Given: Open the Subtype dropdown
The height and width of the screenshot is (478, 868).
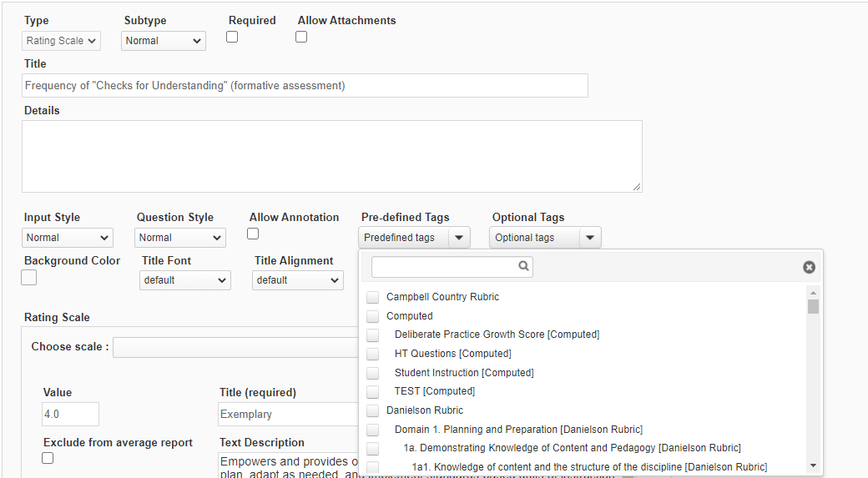Looking at the screenshot, I should tap(164, 41).
